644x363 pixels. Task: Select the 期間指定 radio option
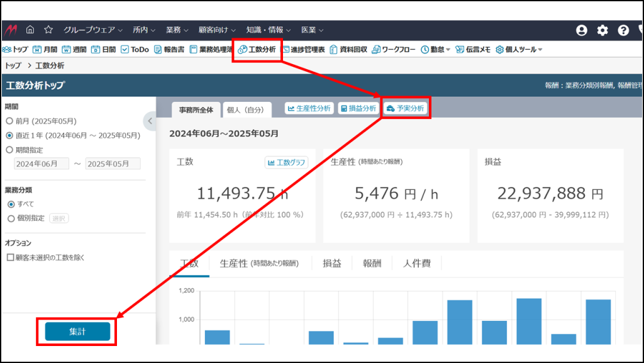click(x=9, y=150)
